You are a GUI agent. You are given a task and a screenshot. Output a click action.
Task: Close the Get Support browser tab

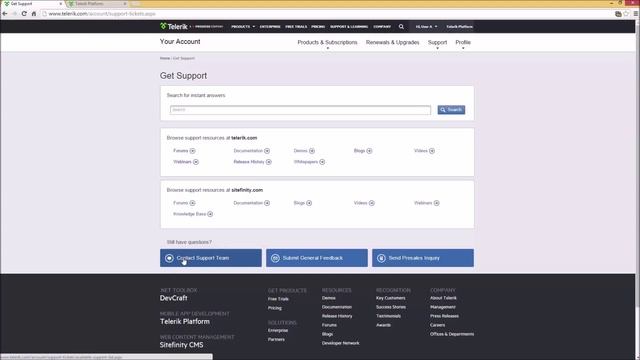point(61,4)
